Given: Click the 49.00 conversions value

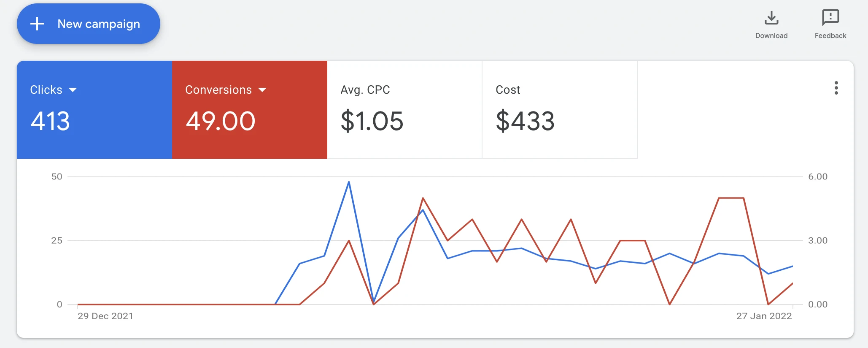Looking at the screenshot, I should 221,121.
